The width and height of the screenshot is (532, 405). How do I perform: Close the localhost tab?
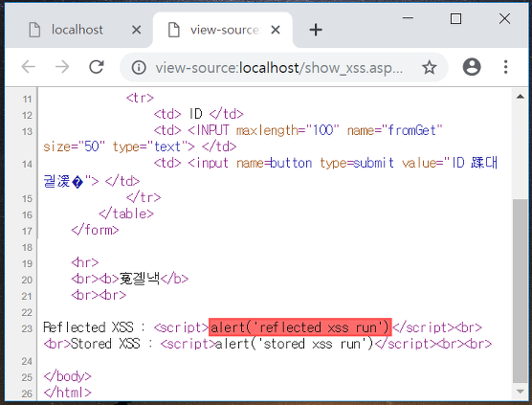pyautogui.click(x=137, y=30)
